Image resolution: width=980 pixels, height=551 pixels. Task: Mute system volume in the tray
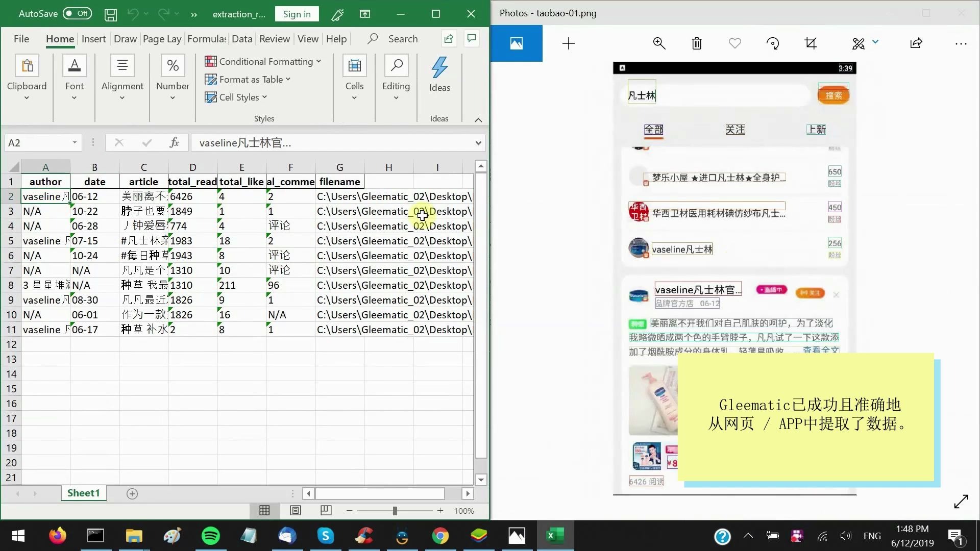846,536
